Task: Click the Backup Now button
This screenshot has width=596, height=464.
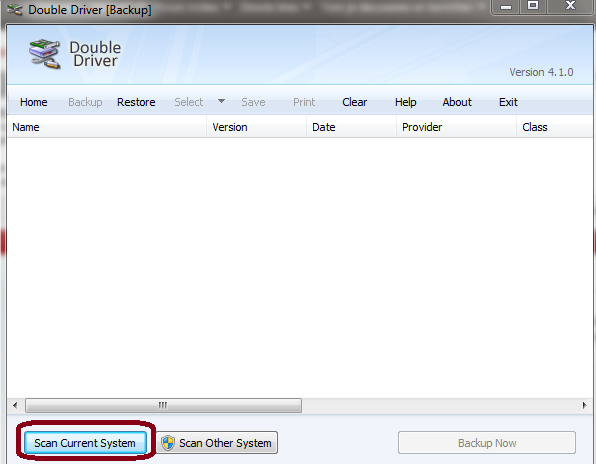Action: [x=487, y=443]
